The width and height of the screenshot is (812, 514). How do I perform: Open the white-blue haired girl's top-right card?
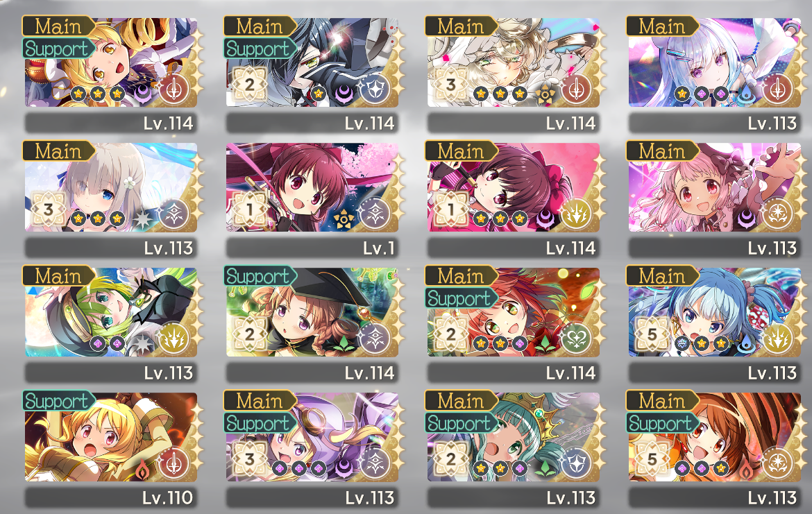(715, 62)
